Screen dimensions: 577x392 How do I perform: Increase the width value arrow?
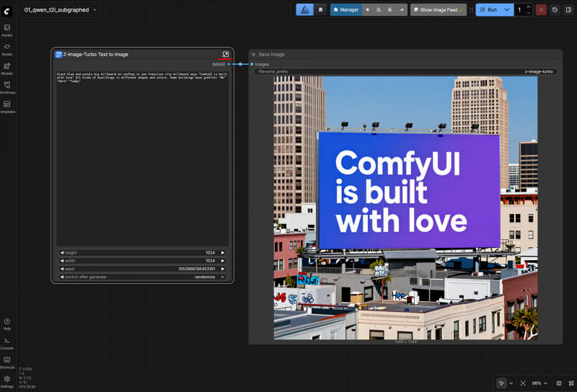tap(223, 261)
